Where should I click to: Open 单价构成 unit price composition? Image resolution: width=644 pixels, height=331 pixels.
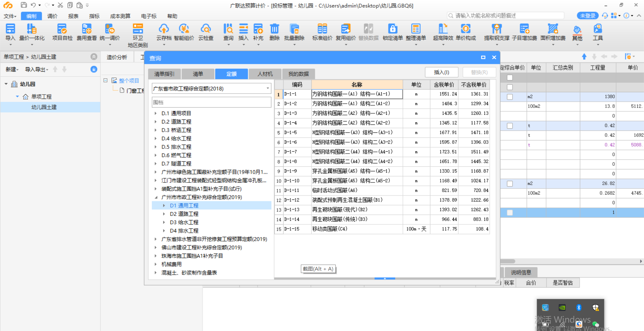click(466, 33)
